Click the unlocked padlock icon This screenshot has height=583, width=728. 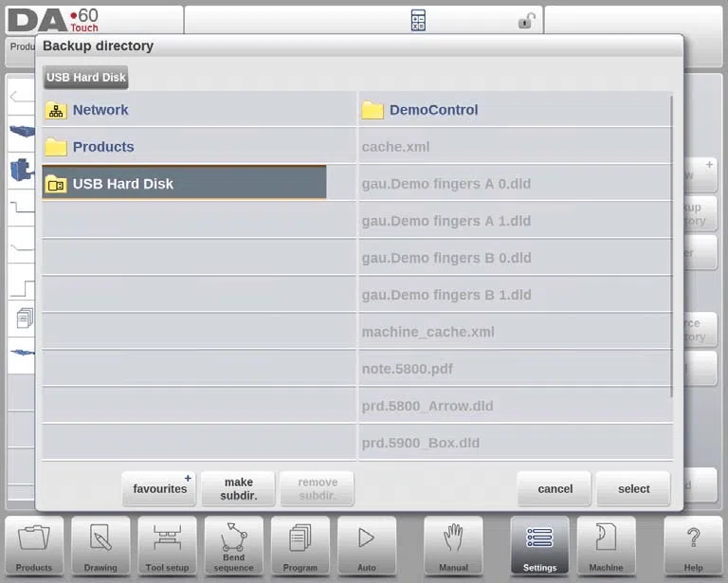point(526,21)
